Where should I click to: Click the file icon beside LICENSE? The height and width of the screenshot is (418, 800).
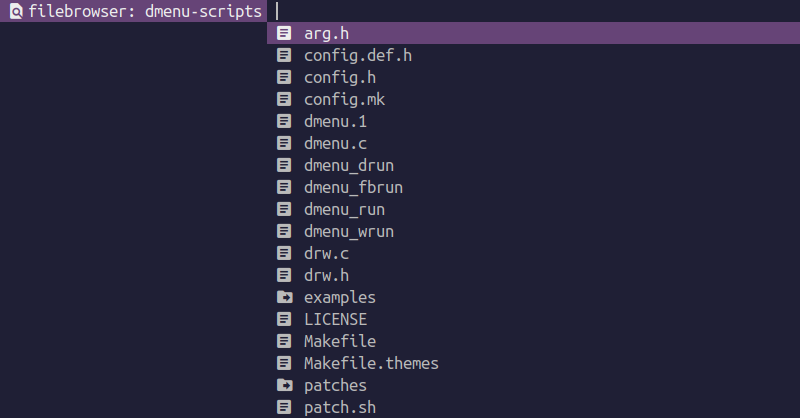tap(284, 319)
